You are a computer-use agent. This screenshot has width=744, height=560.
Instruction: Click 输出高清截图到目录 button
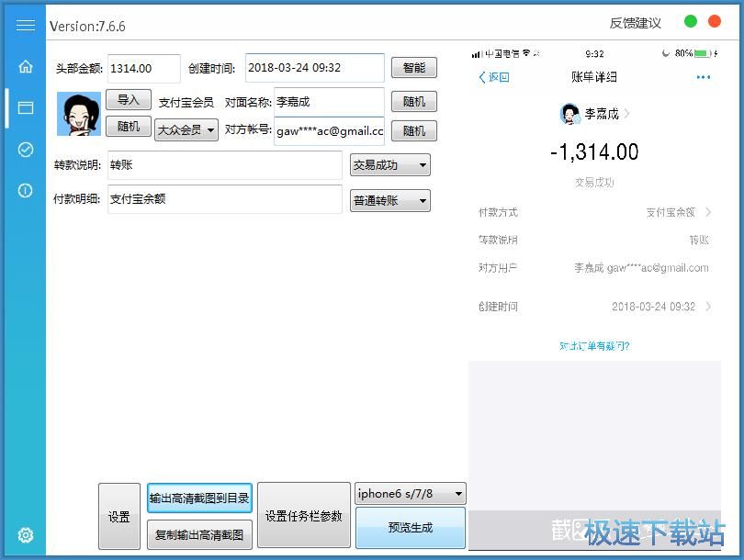(199, 498)
